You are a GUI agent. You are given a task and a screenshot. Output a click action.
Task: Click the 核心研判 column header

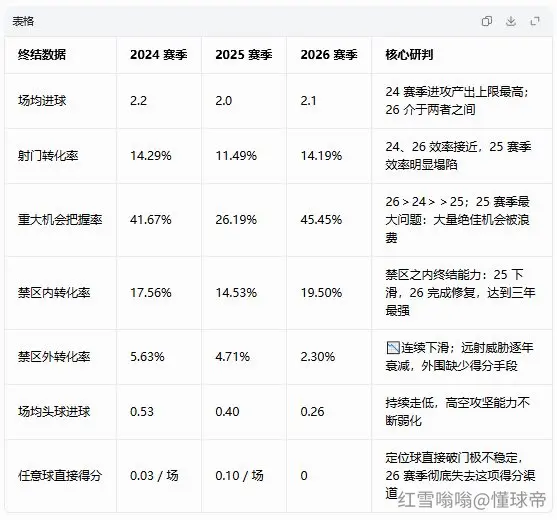409,55
